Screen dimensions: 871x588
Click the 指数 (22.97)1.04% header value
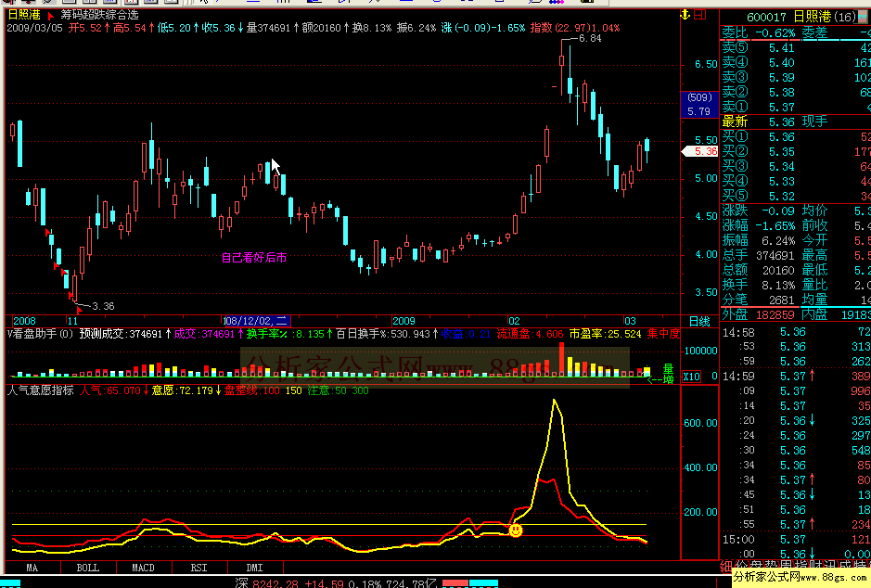[575, 28]
